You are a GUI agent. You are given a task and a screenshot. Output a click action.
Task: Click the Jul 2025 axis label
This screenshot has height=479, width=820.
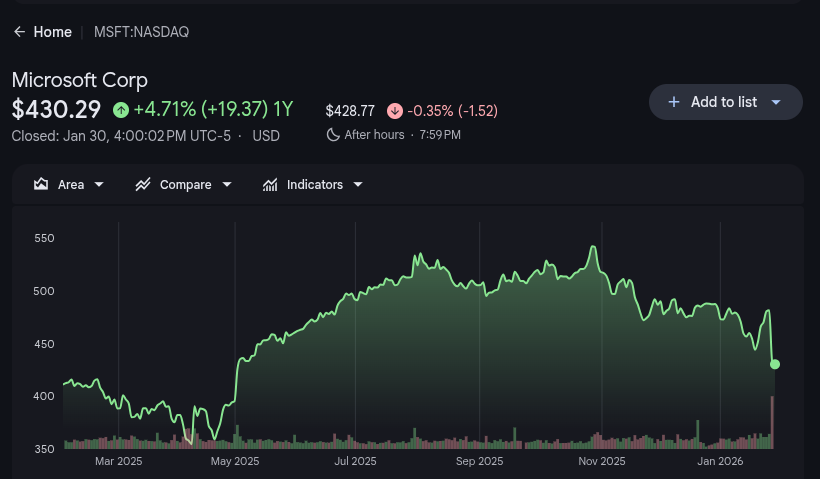pos(356,461)
